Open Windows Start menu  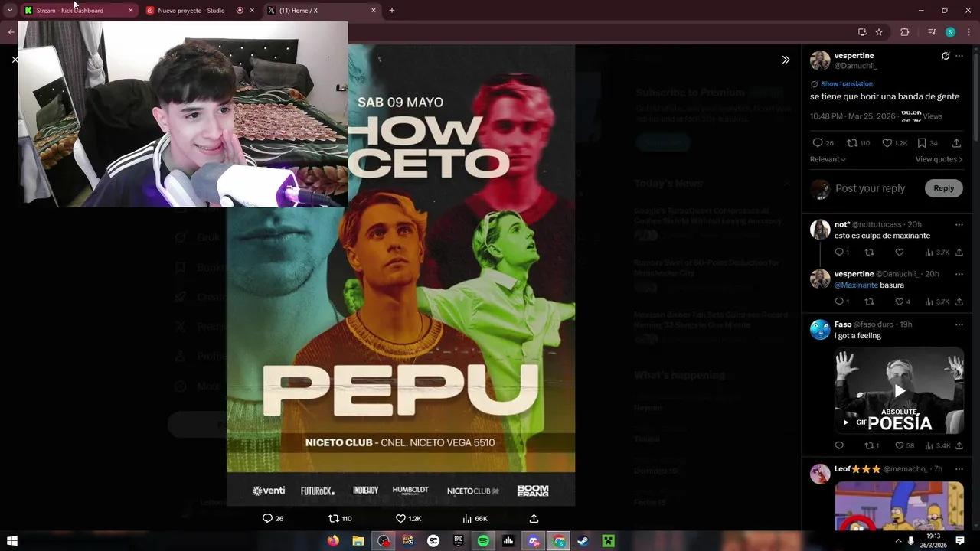(x=12, y=541)
